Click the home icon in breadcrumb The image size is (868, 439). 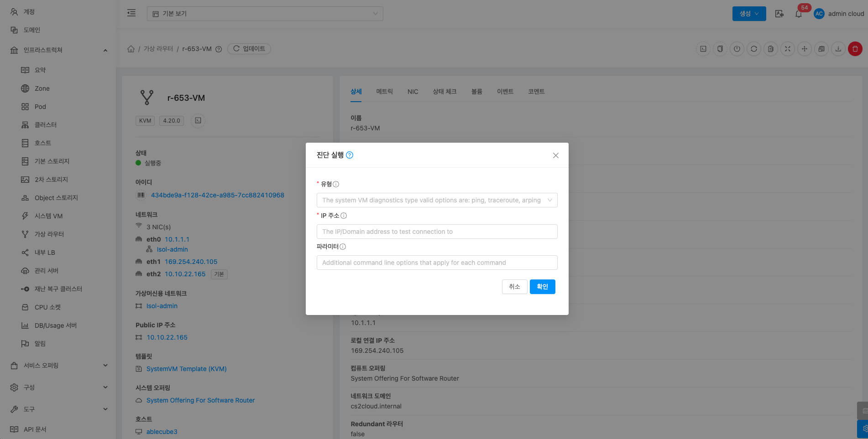(x=131, y=49)
